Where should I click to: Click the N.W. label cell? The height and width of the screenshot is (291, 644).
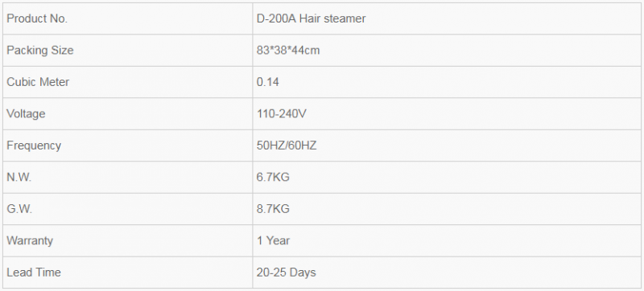pos(128,178)
